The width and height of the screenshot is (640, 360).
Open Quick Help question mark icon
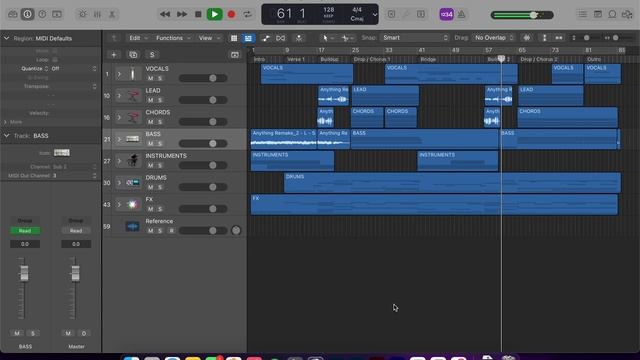click(42, 14)
